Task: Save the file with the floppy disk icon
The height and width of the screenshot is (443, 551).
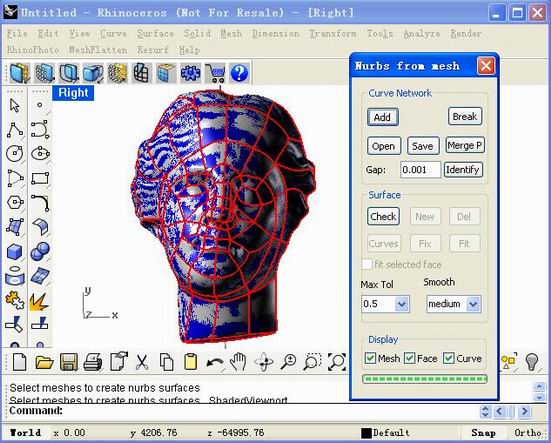Action: (x=69, y=362)
